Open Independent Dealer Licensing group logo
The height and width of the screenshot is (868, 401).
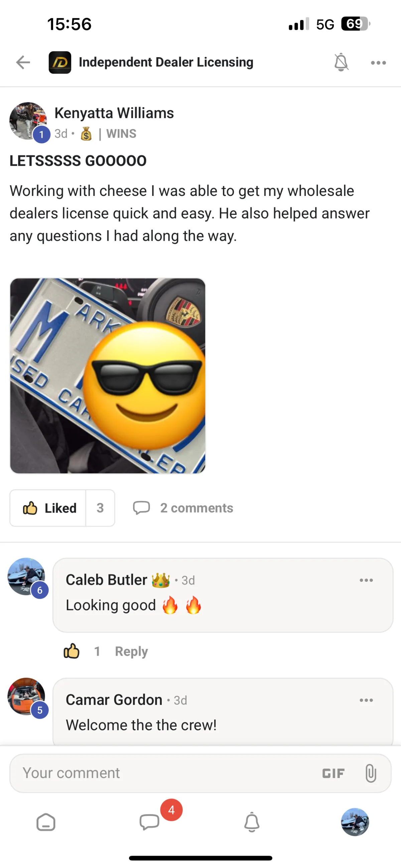(x=60, y=62)
